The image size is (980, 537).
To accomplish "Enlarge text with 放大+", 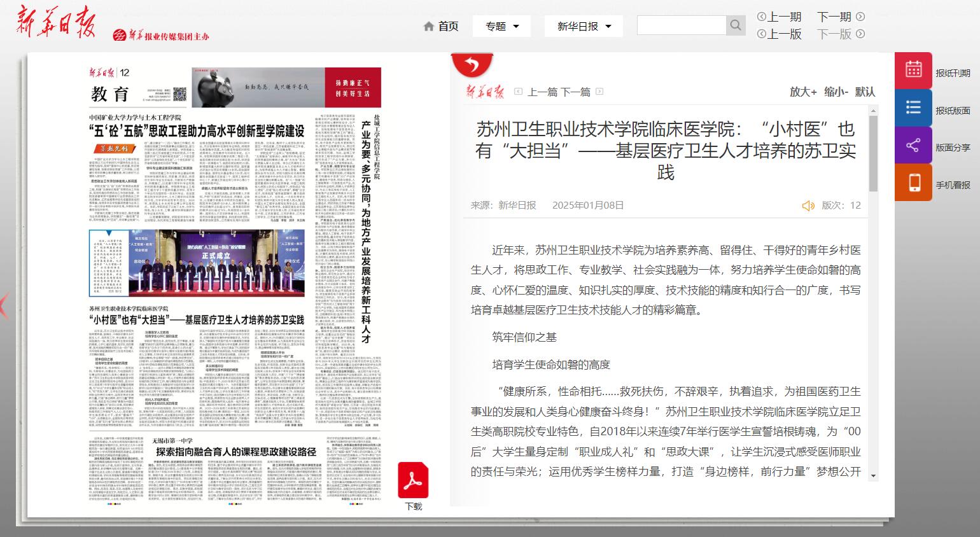I will click(803, 92).
